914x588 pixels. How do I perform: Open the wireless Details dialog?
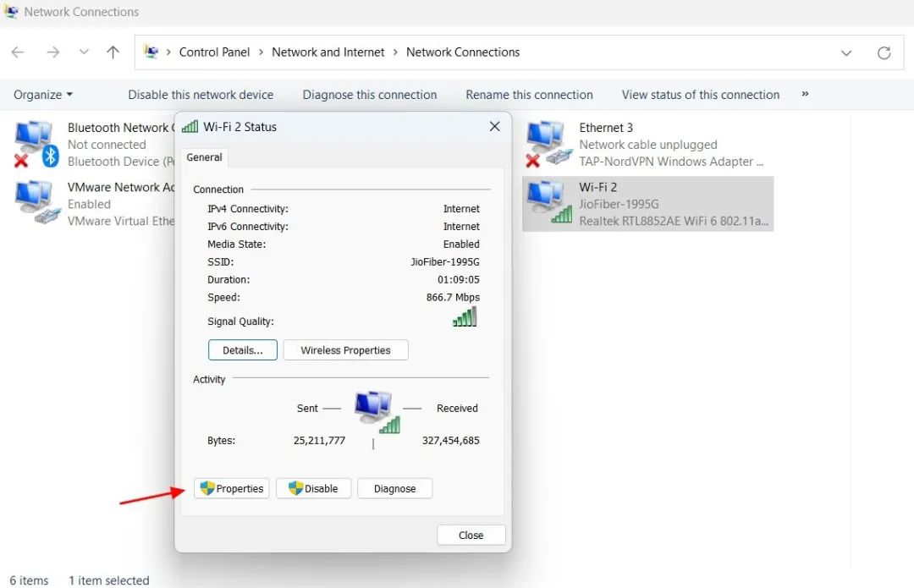tap(242, 349)
